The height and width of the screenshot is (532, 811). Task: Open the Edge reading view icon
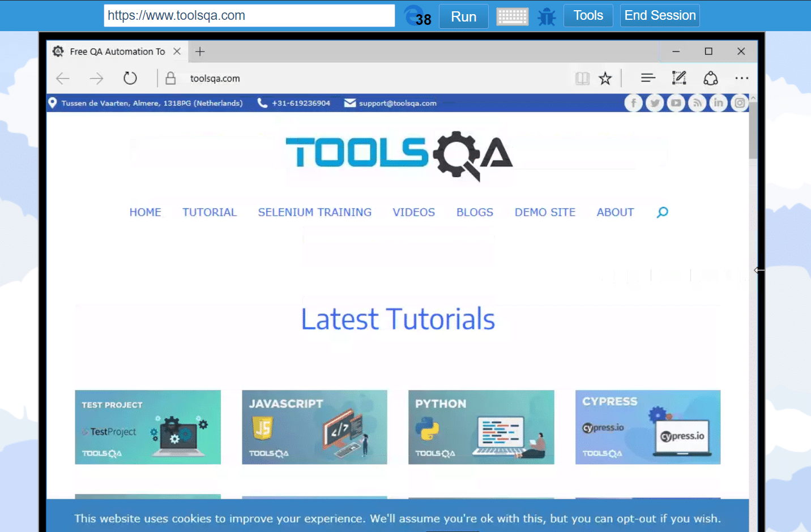pyautogui.click(x=582, y=79)
